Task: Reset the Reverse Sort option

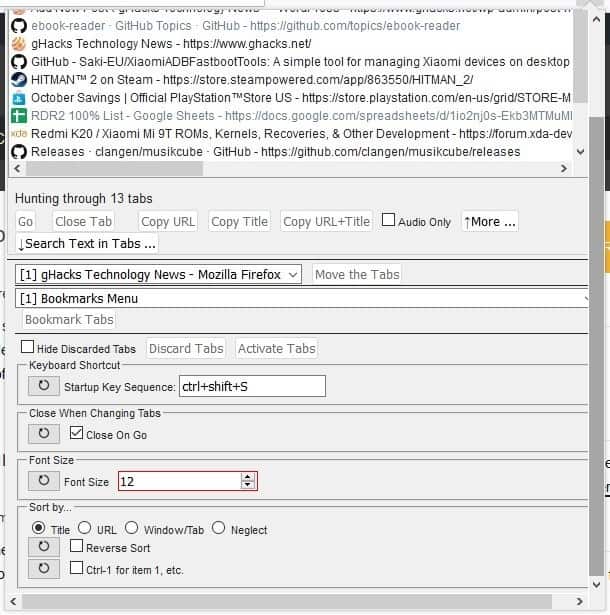Action: [44, 547]
